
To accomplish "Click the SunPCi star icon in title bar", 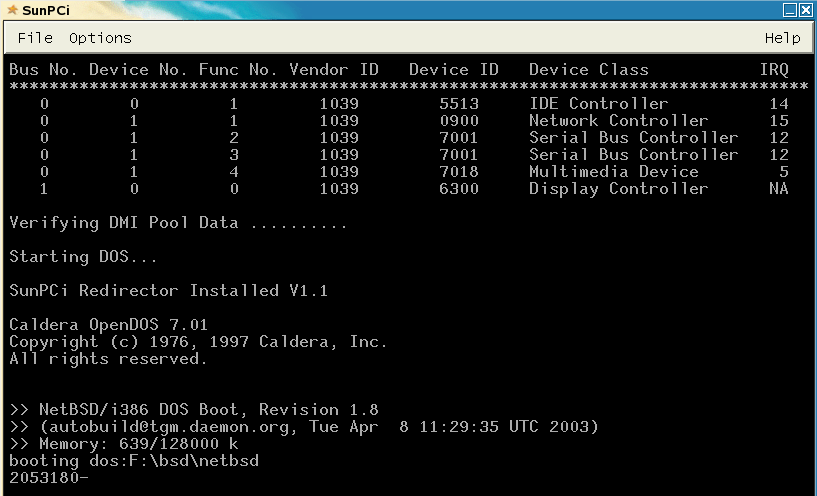I will [9, 9].
